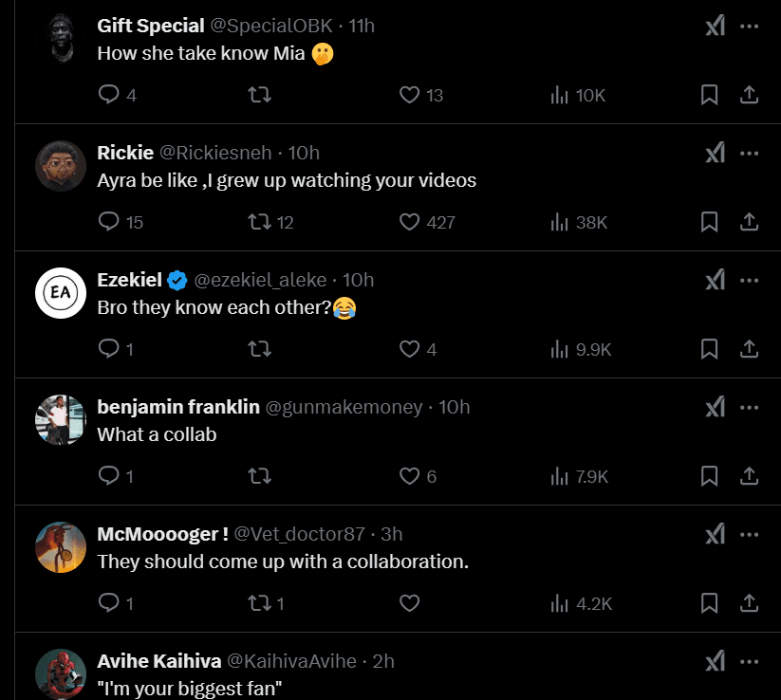
Task: Like the McMooooger tweet
Action: coord(410,603)
